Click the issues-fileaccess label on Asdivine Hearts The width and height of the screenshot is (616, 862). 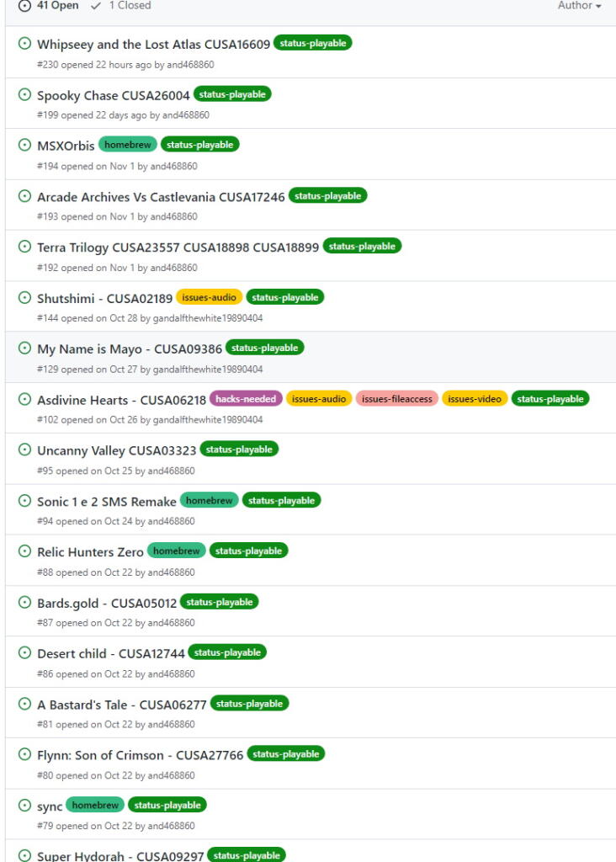396,398
